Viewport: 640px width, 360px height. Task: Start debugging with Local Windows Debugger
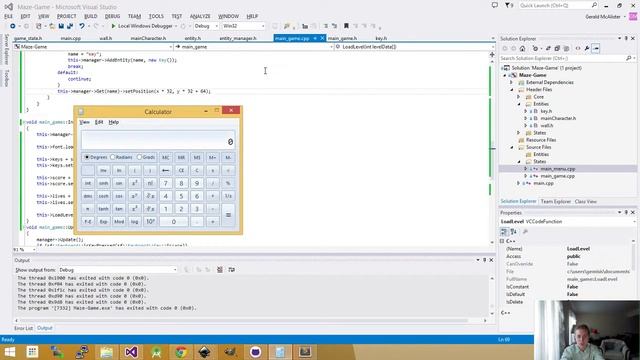coord(142,26)
